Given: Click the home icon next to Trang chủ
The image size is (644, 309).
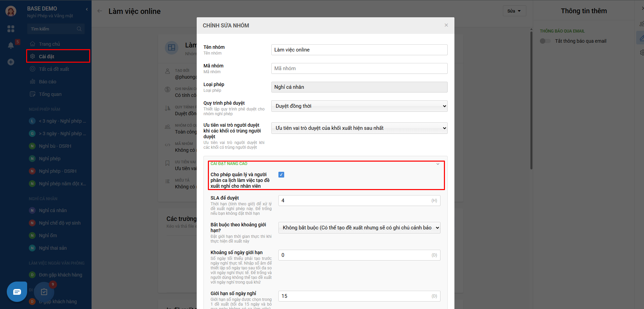Looking at the screenshot, I should coord(33,44).
